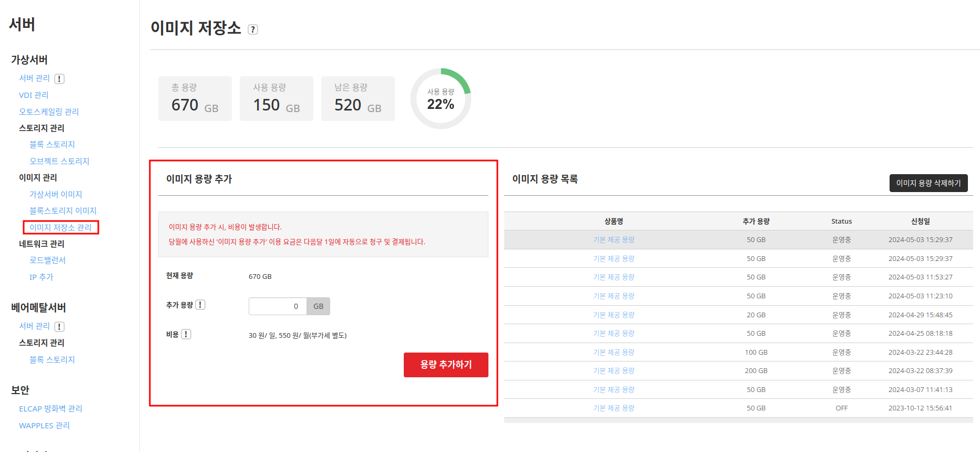Click the 20 GB capacity cell
980x452 pixels.
pos(756,315)
